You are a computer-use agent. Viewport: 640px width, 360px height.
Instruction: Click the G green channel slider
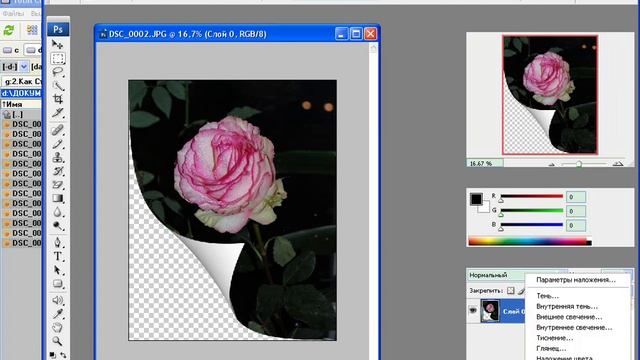coord(532,211)
